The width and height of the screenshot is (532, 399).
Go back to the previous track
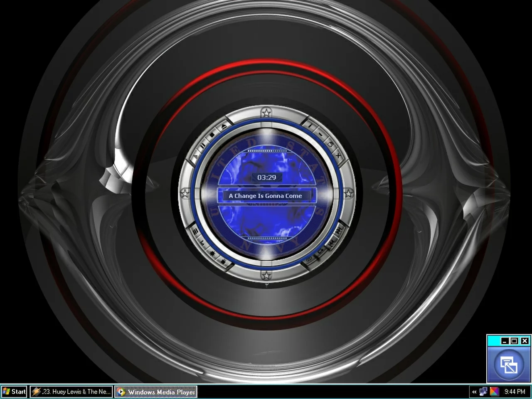[x=332, y=243]
